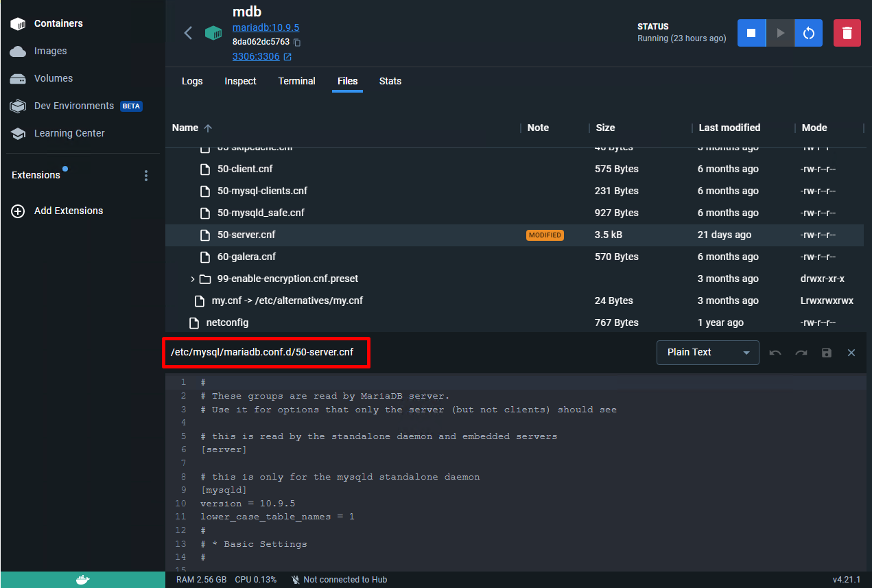Screen dimensions: 872x588
Task: Click the [server] line in editor
Action: coord(224,449)
